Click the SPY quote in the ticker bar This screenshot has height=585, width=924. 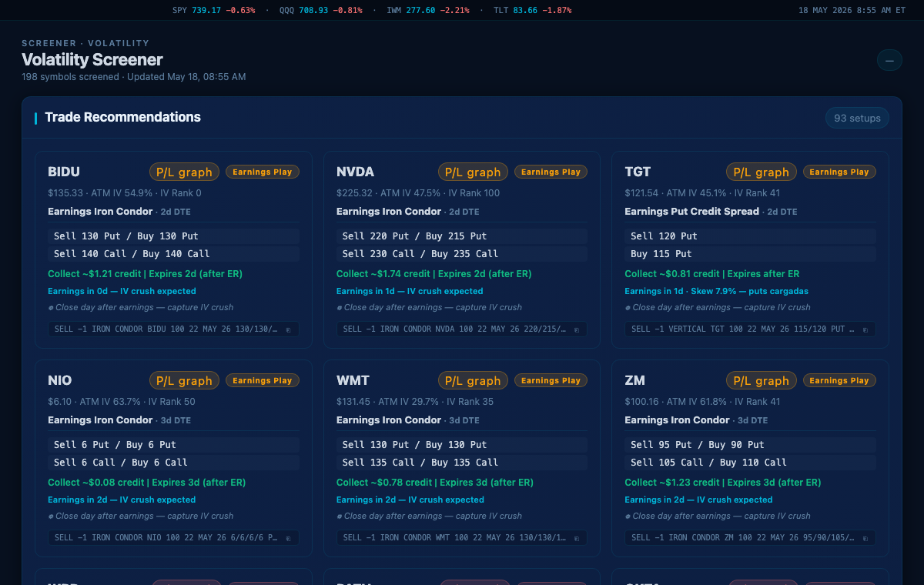213,11
